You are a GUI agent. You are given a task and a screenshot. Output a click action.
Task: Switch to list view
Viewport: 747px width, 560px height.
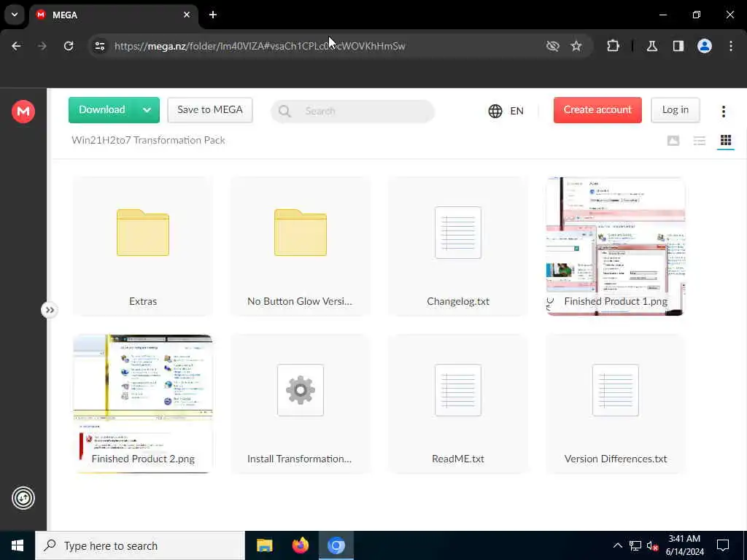(x=700, y=141)
